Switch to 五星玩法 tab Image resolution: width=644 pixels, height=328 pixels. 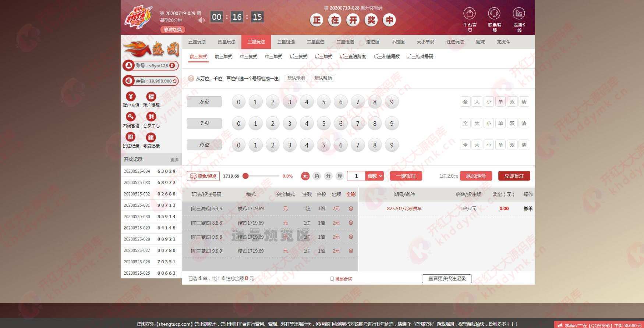coord(197,42)
